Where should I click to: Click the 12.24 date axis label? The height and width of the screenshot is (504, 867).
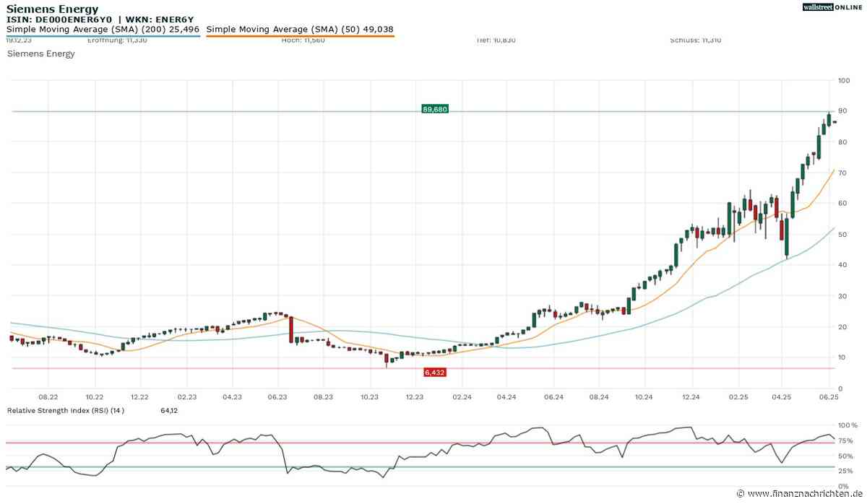tap(691, 397)
